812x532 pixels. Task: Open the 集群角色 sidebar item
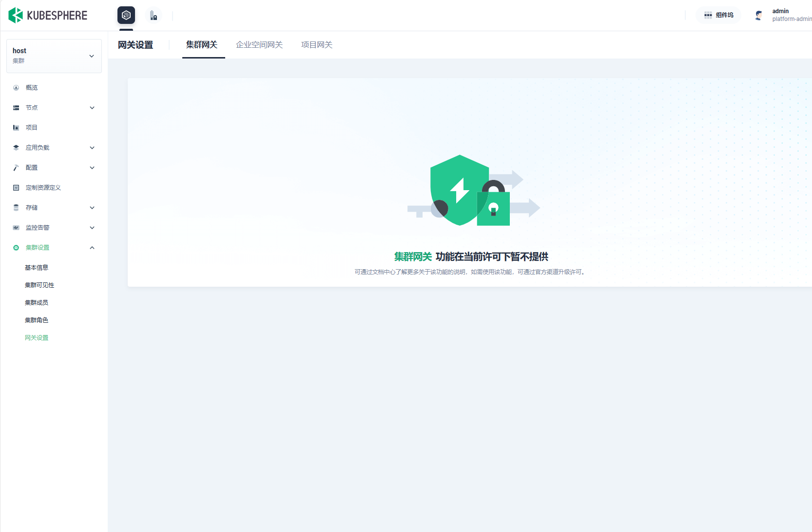(37, 320)
